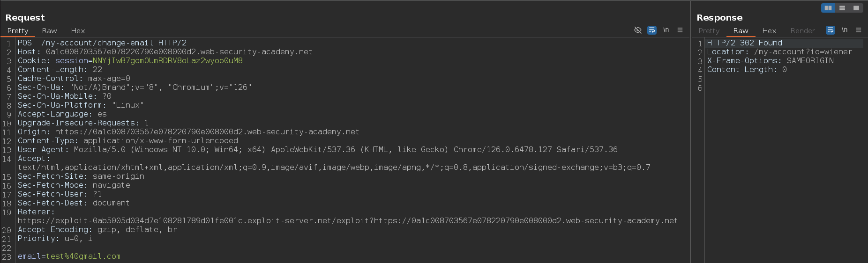The width and height of the screenshot is (868, 263).
Task: Click the session cookie value text
Action: tap(168, 61)
